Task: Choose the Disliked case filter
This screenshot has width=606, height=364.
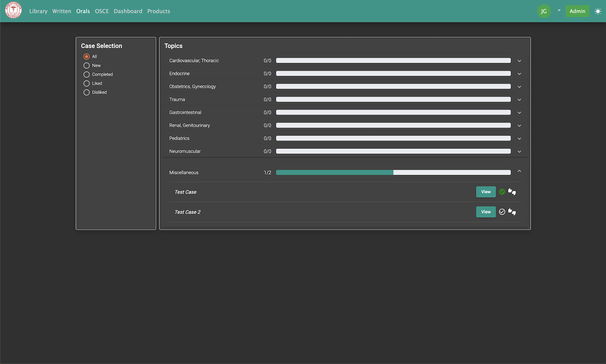Action: tap(86, 92)
